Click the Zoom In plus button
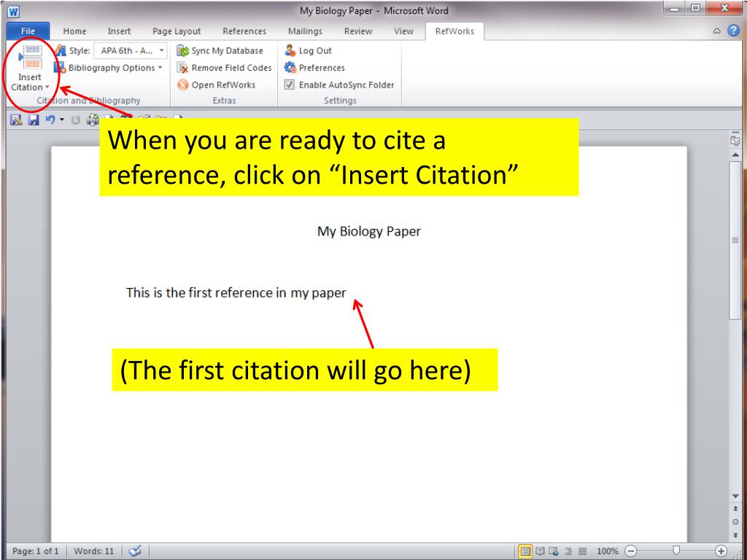This screenshot has height=560, width=747. [x=721, y=551]
